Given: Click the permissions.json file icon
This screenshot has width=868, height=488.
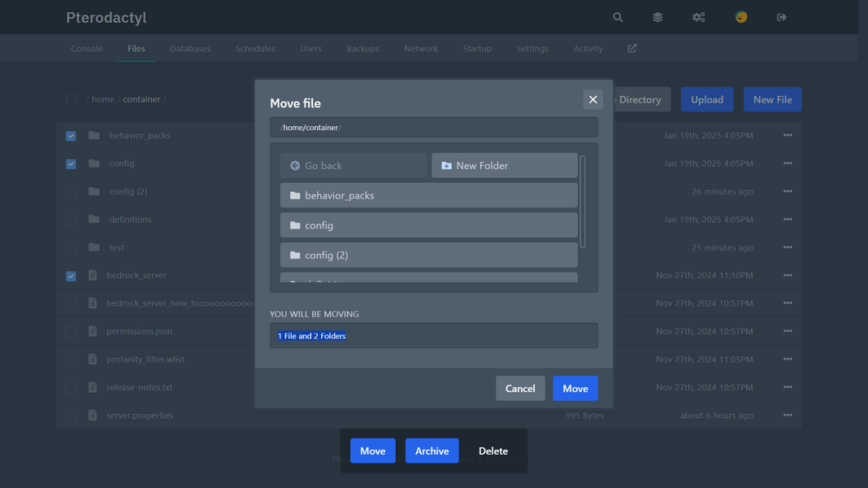Looking at the screenshot, I should pyautogui.click(x=93, y=331).
